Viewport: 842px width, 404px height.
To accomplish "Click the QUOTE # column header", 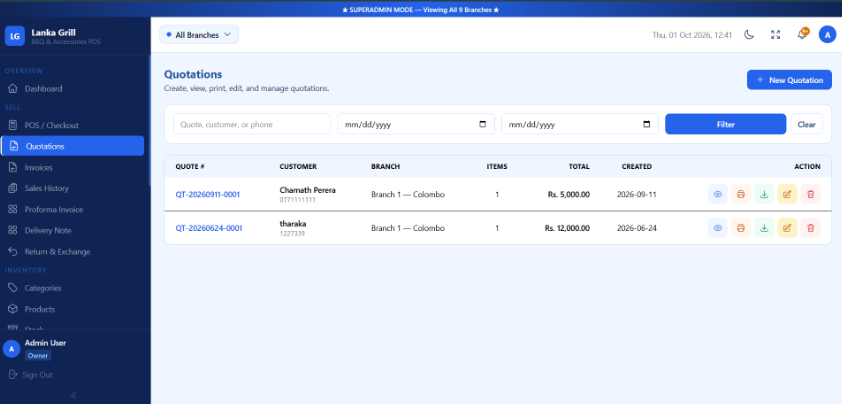I will pyautogui.click(x=190, y=167).
